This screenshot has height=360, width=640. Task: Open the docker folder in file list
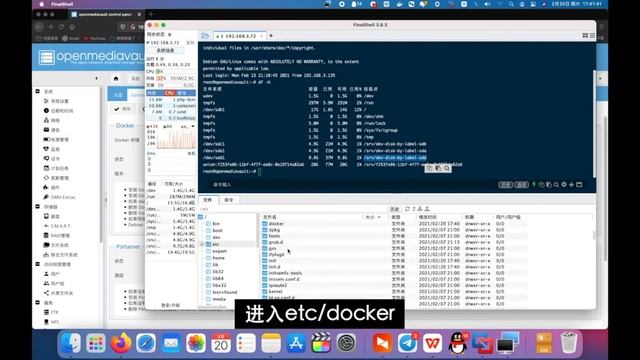click(276, 224)
